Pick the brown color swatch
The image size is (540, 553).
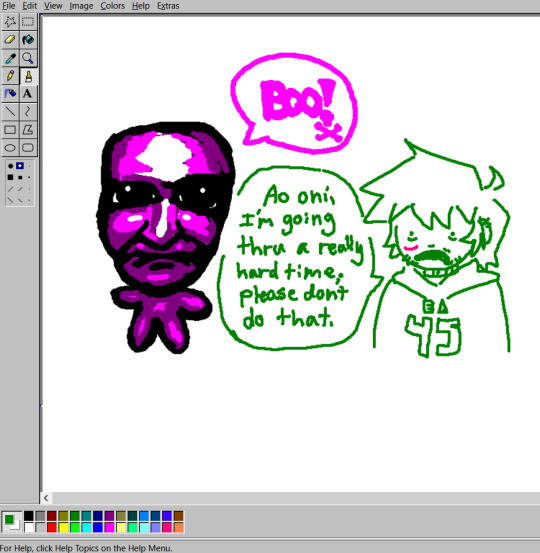click(x=178, y=516)
